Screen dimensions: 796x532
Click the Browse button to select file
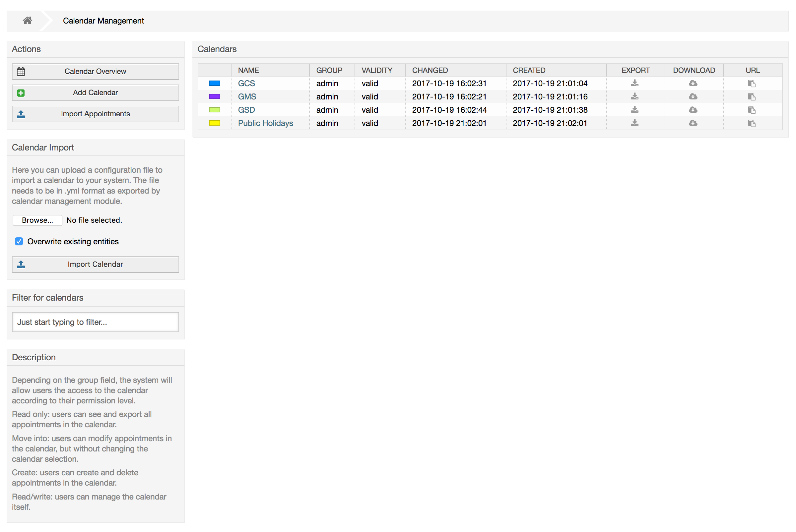point(37,220)
